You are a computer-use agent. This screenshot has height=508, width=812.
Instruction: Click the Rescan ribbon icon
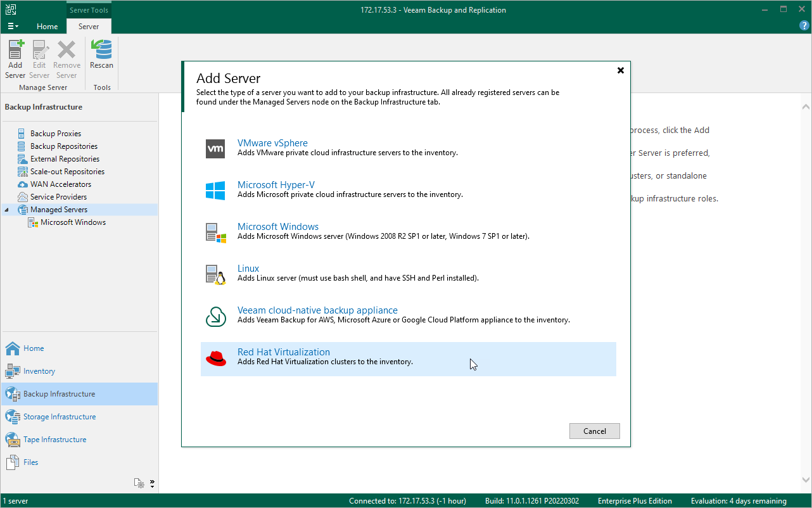point(101,49)
